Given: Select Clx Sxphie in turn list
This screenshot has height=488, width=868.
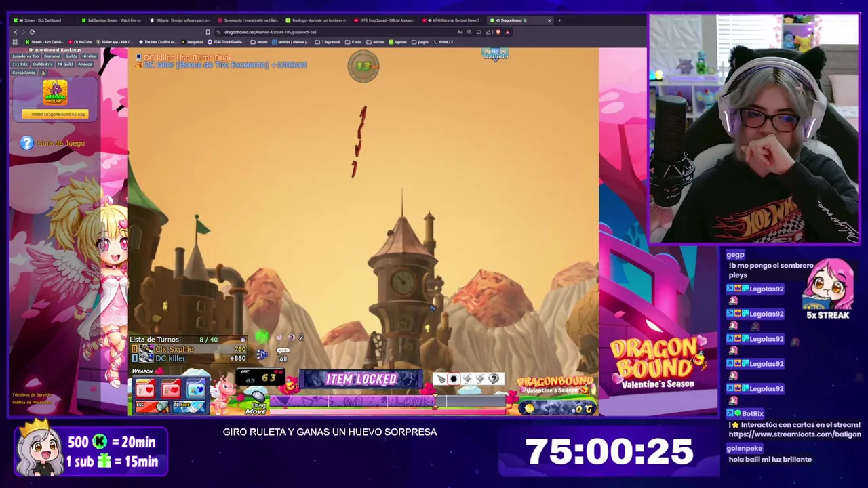Looking at the screenshot, I should [189, 349].
